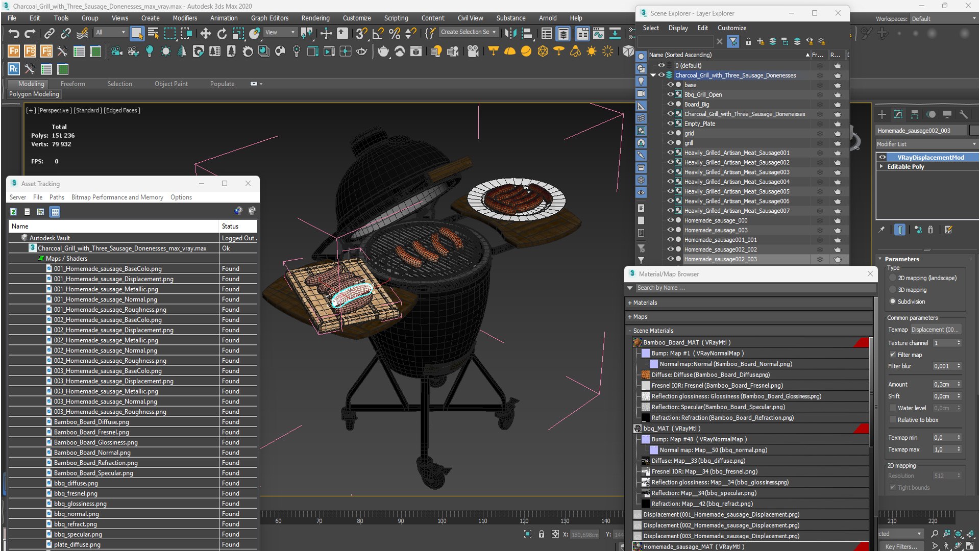Open the Rendering menu
Screen dimensions: 980x551
pyautogui.click(x=315, y=18)
